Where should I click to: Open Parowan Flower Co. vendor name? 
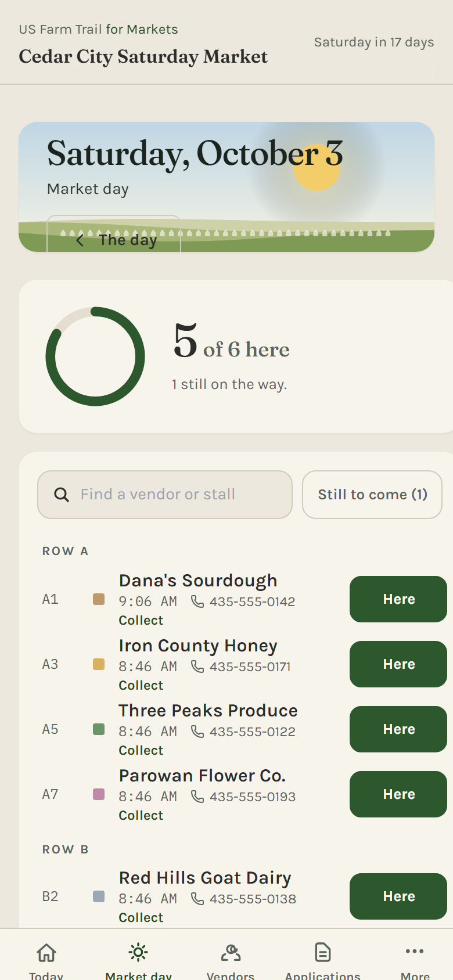(203, 776)
